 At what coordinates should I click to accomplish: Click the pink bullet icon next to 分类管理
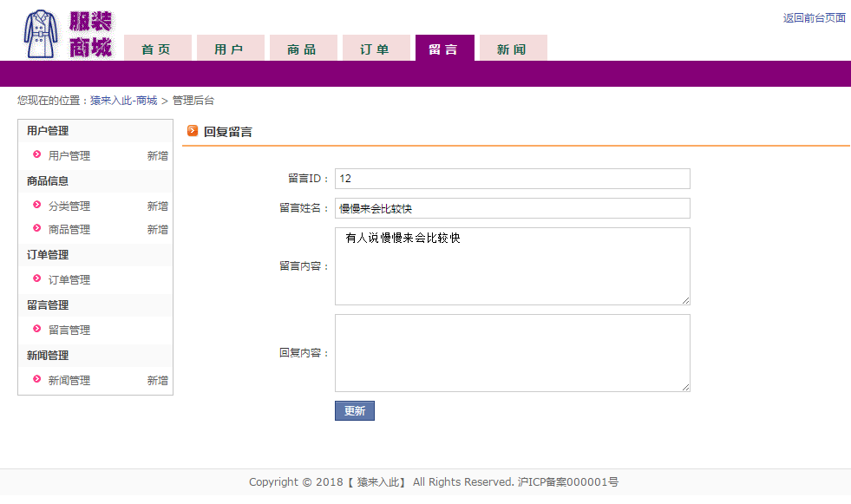[x=37, y=205]
